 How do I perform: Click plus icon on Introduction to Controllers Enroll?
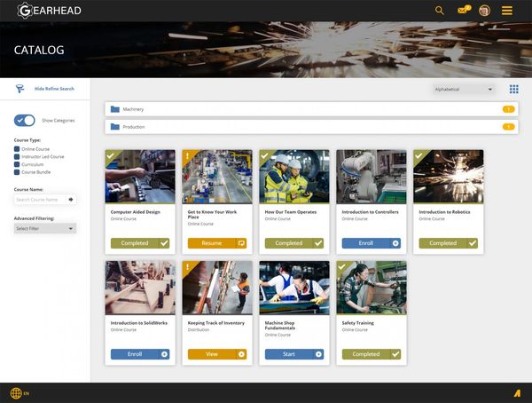[x=395, y=243]
